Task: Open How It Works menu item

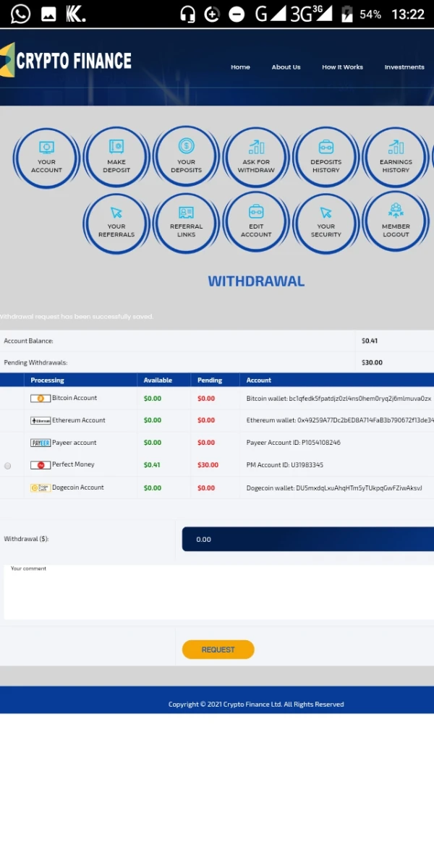Action: click(x=342, y=67)
